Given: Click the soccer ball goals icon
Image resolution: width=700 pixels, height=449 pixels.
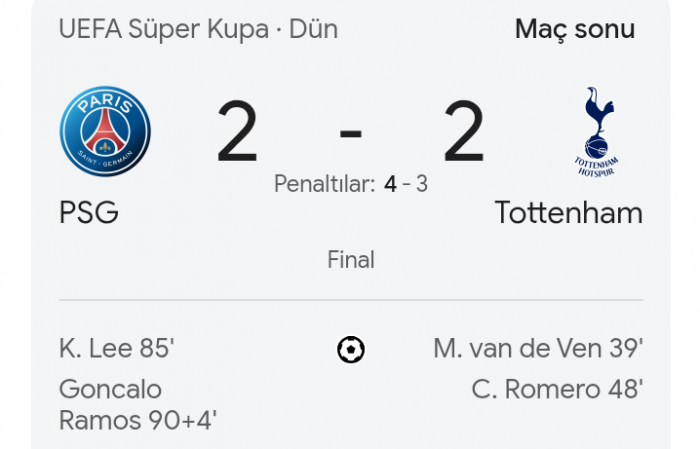Looking at the screenshot, I should [351, 349].
